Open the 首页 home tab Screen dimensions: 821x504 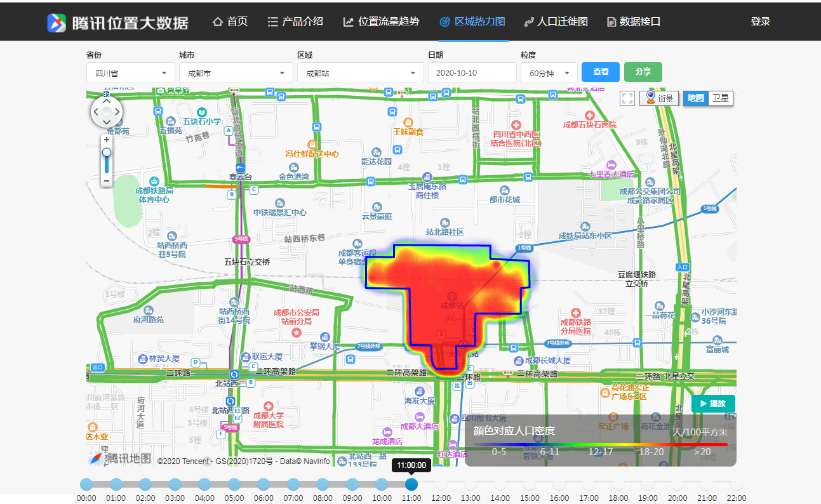(x=230, y=22)
